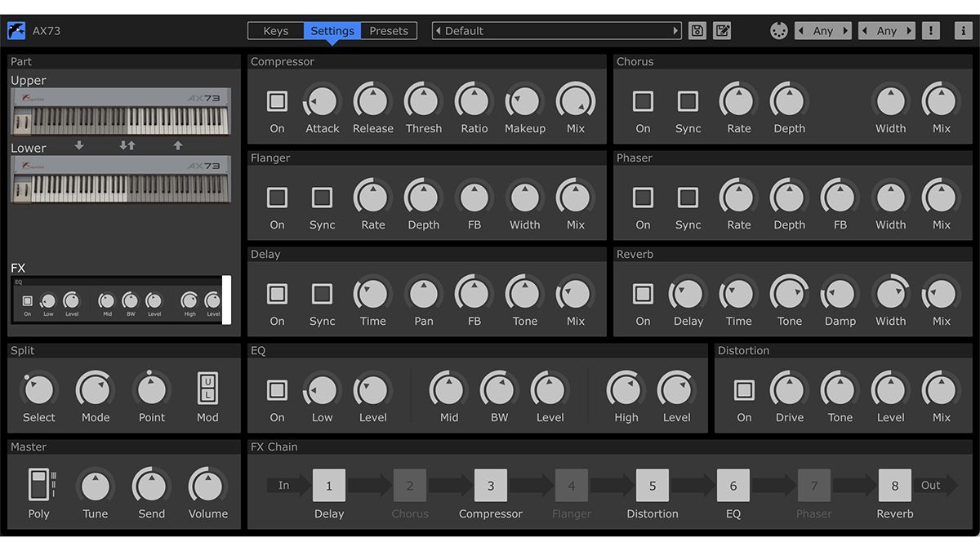Open second Any MIDI selector
The height and width of the screenshot is (551, 980).
point(887,31)
